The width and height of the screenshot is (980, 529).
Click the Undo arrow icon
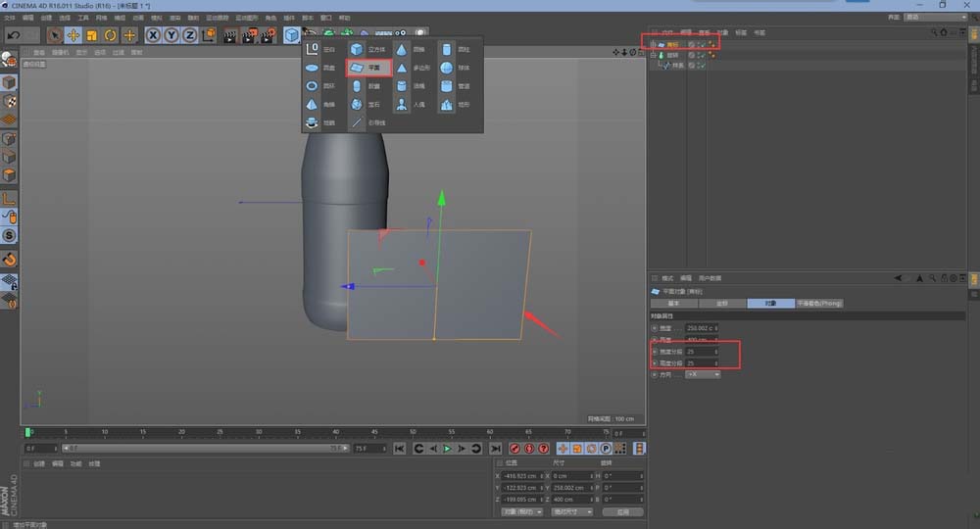tap(14, 35)
